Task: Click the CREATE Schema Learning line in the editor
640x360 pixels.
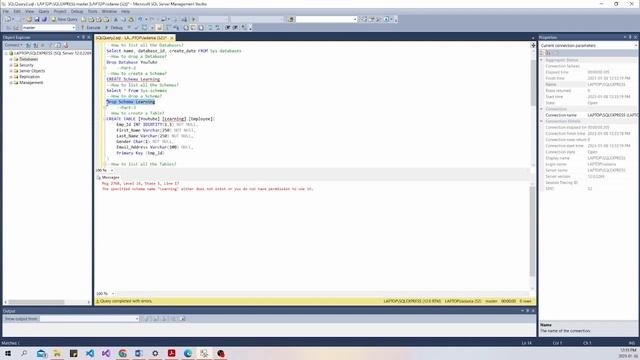Action: point(133,79)
